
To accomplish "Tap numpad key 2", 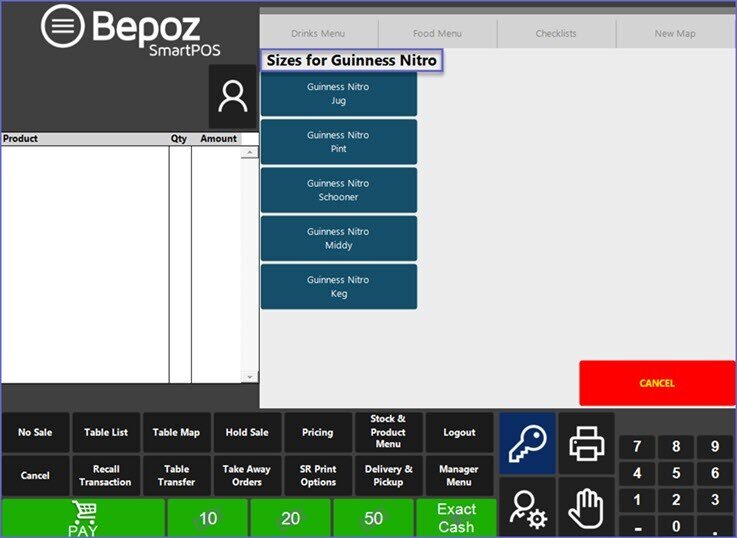I will [x=676, y=500].
